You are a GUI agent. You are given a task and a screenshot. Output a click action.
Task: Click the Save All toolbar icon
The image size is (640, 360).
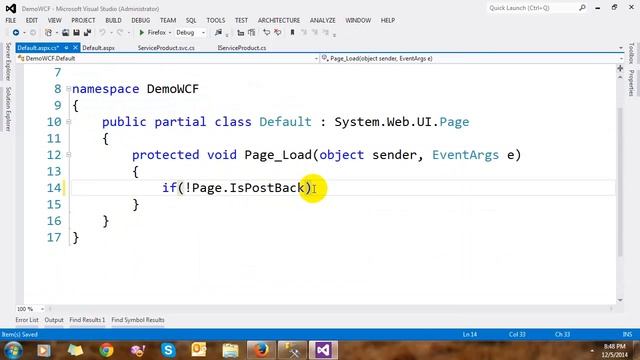tap(87, 32)
